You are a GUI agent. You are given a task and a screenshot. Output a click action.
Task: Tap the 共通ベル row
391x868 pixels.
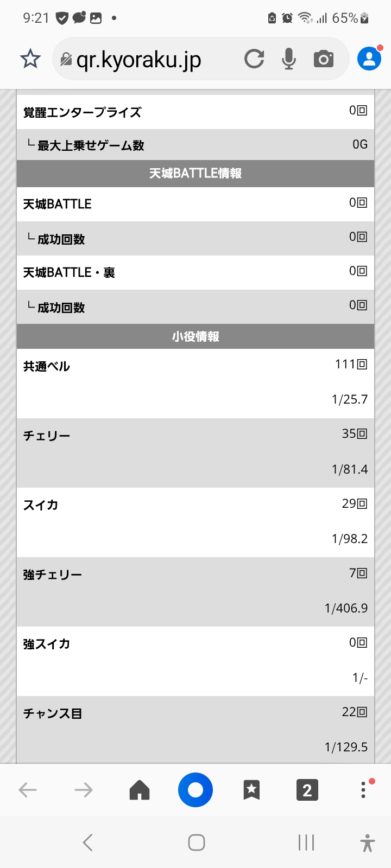coord(195,383)
